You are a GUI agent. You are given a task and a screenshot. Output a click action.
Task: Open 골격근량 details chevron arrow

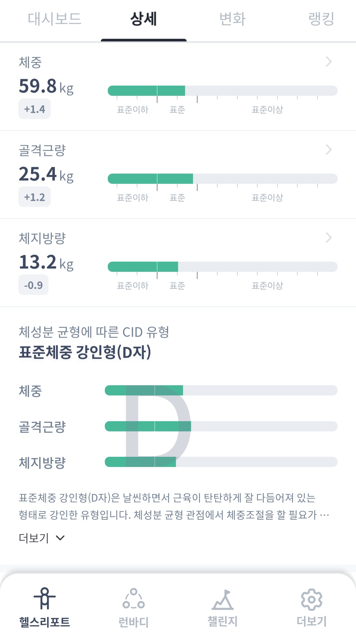click(329, 150)
